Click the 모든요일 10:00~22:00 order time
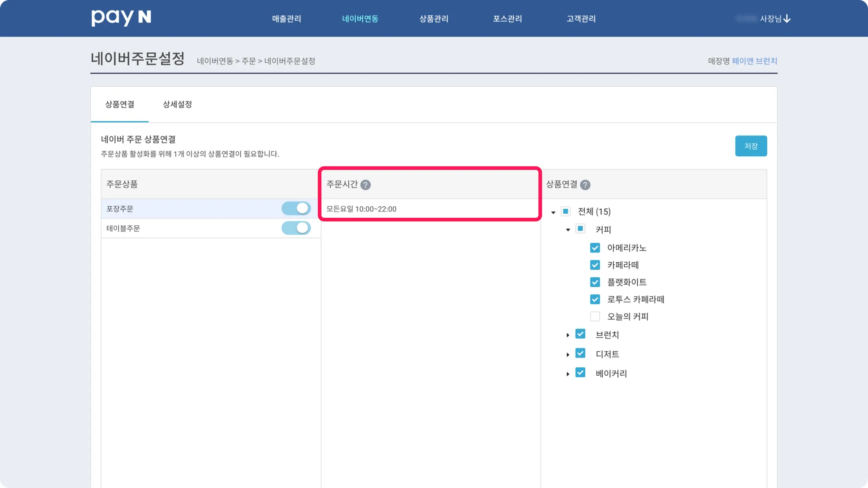The width and height of the screenshot is (868, 488). click(361, 209)
